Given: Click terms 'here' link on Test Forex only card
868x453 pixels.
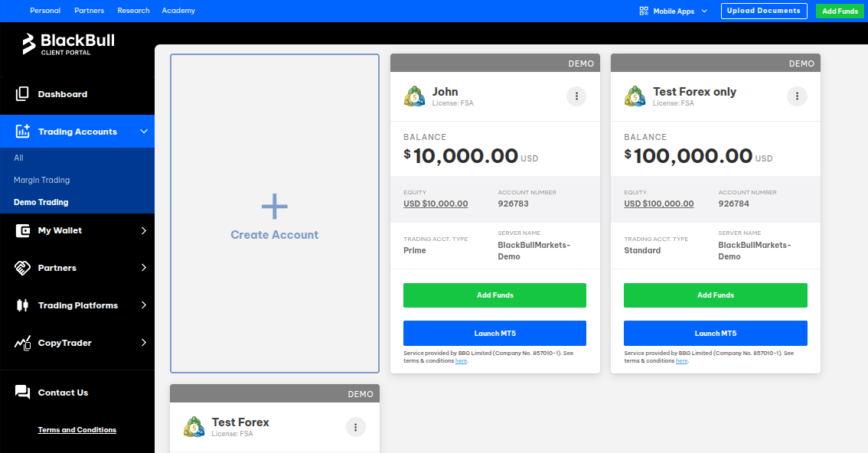Looking at the screenshot, I should coord(681,360).
